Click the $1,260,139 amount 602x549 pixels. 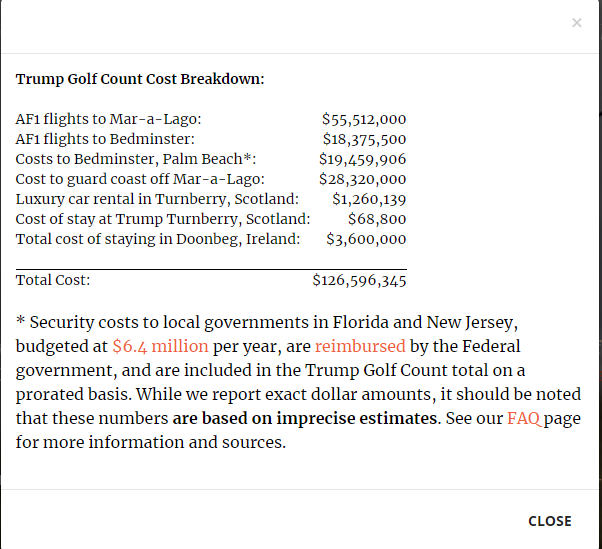[x=369, y=199]
